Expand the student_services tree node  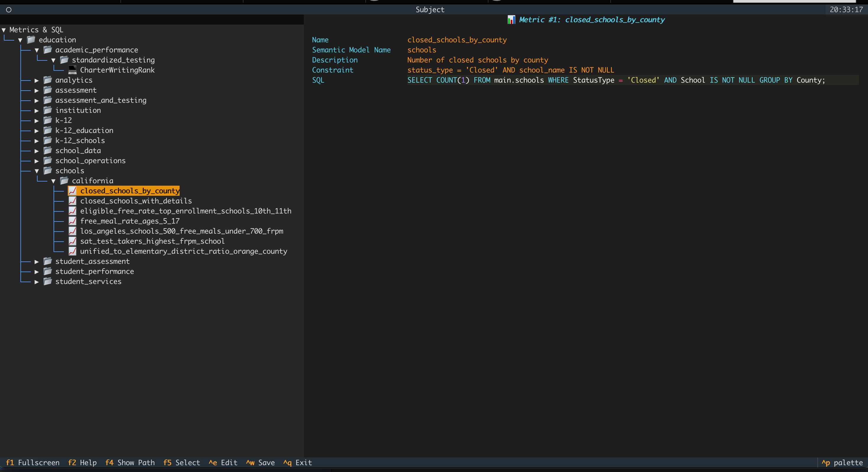click(36, 282)
